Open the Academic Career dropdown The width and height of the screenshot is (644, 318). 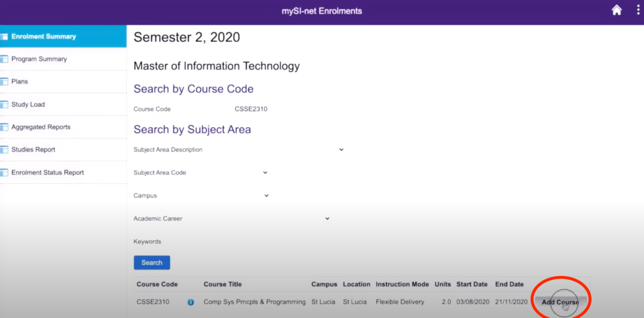point(327,218)
